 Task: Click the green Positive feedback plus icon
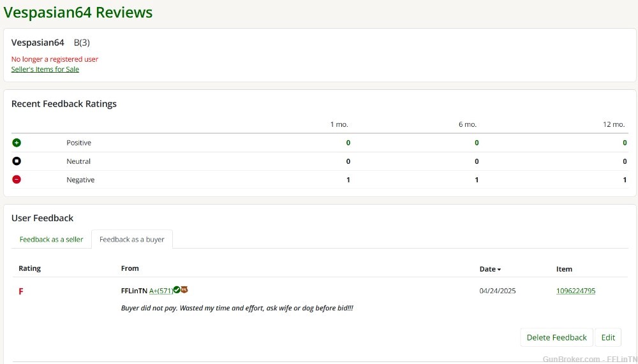(x=17, y=143)
